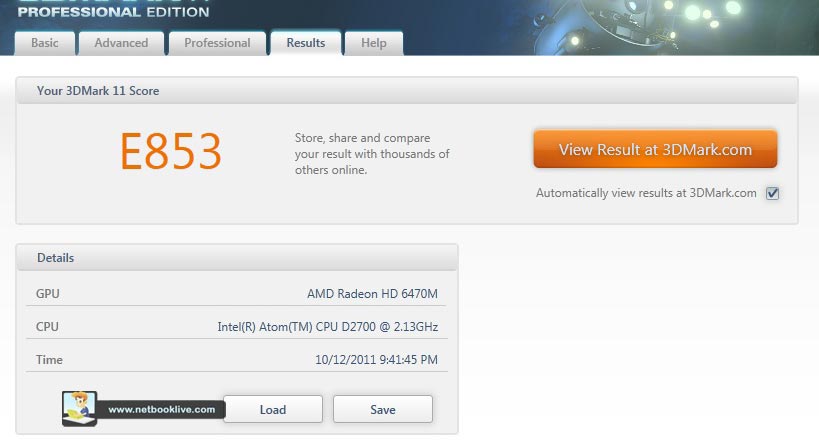
Task: Click the E853 score value
Action: 171,151
